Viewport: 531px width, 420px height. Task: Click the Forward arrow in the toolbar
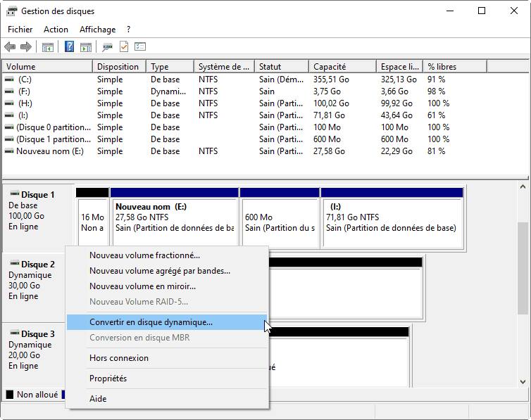pyautogui.click(x=26, y=47)
